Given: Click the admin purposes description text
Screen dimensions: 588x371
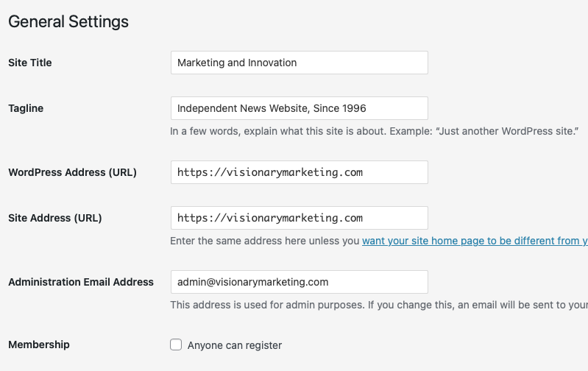Looking at the screenshot, I should (379, 305).
